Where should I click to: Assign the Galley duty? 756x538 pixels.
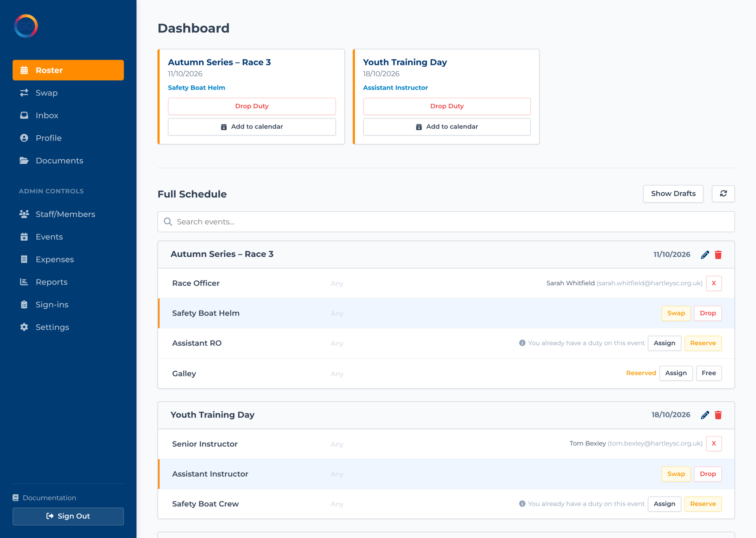[676, 373]
